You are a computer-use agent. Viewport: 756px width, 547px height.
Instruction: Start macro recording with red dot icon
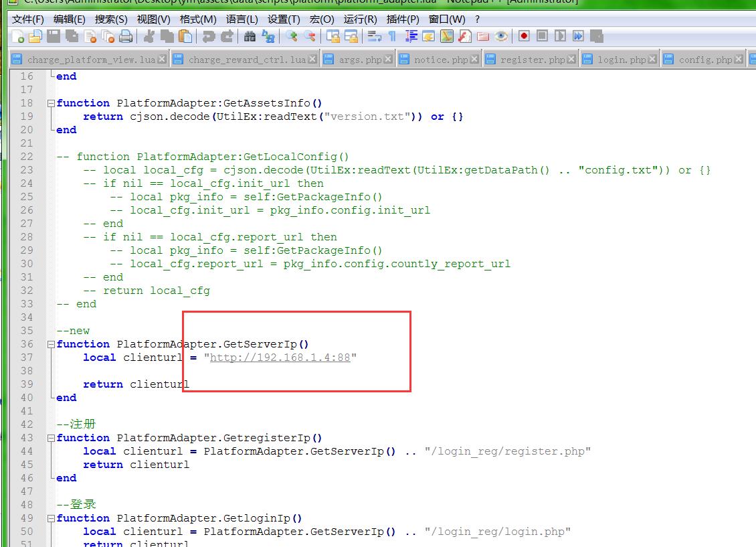click(524, 36)
